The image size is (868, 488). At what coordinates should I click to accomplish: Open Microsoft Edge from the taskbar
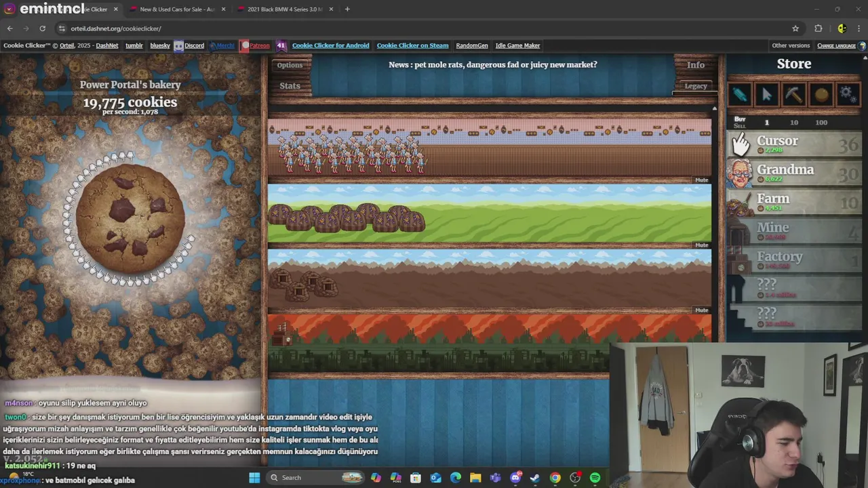[x=455, y=478]
